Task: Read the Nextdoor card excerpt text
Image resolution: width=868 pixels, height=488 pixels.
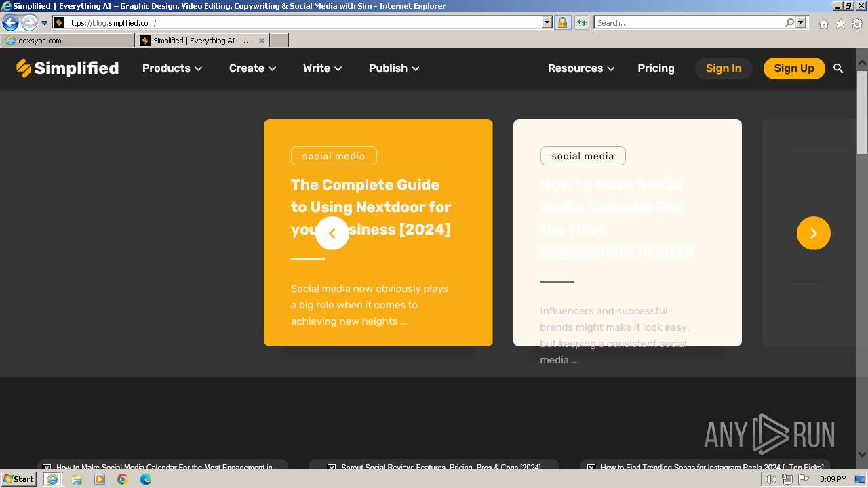Action: tap(370, 305)
